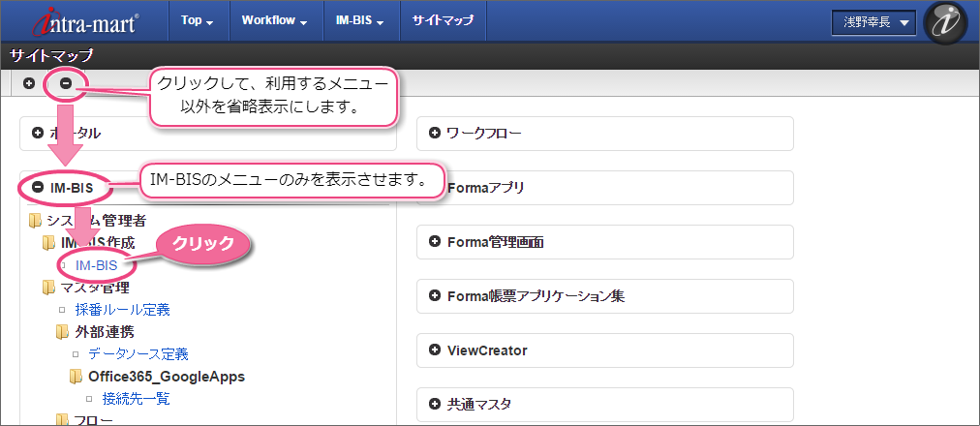Image resolution: width=980 pixels, height=426 pixels.
Task: Click the folder icon beside Office365_GoogleApps
Action: coord(77,377)
